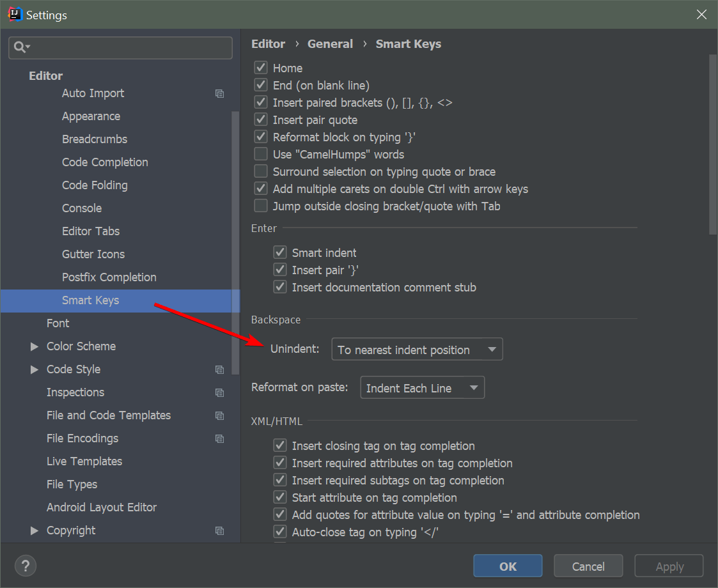Image resolution: width=718 pixels, height=588 pixels.
Task: Click the help question mark icon
Action: (x=26, y=566)
